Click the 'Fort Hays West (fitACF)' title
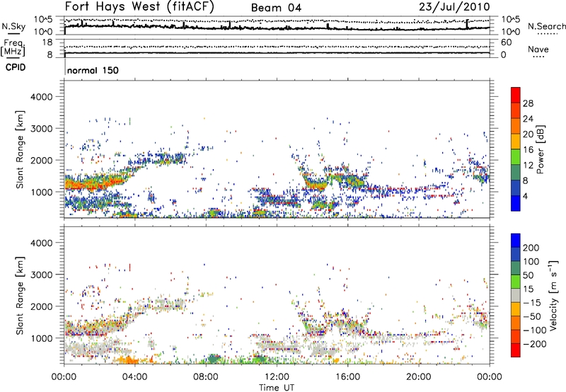This screenshot has width=566, height=392. coord(139,7)
